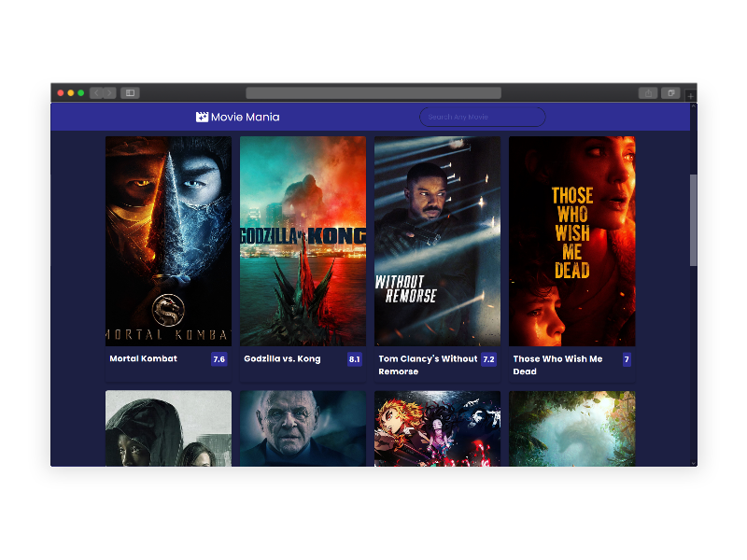Viewport: 747px width, 560px height.
Task: Click the 8.1 rating badge
Action: [355, 359]
